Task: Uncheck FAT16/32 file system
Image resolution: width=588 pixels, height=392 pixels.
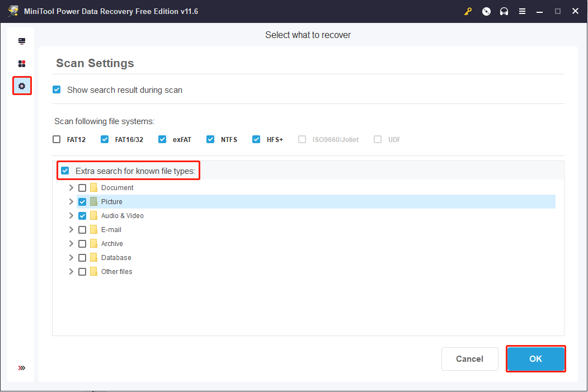Action: pyautogui.click(x=105, y=139)
